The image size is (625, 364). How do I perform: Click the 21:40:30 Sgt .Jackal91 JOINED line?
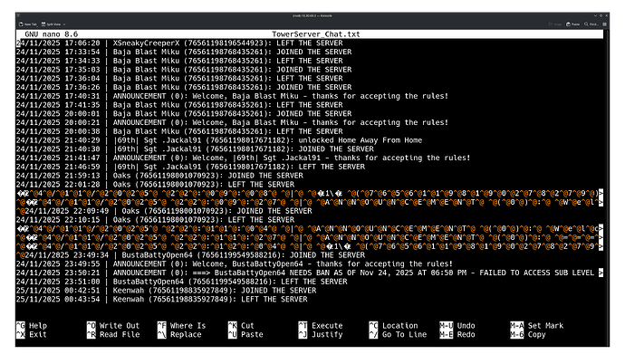tap(195, 148)
